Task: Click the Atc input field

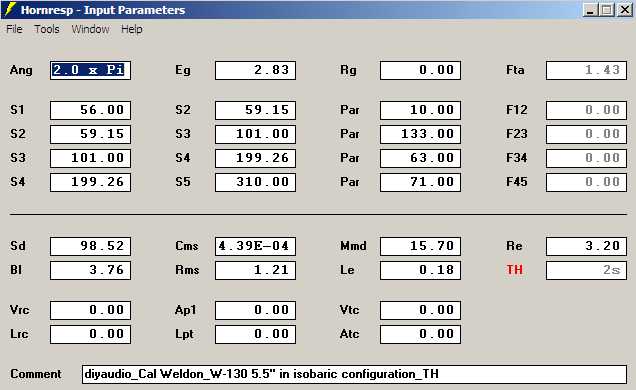Action: click(x=421, y=334)
